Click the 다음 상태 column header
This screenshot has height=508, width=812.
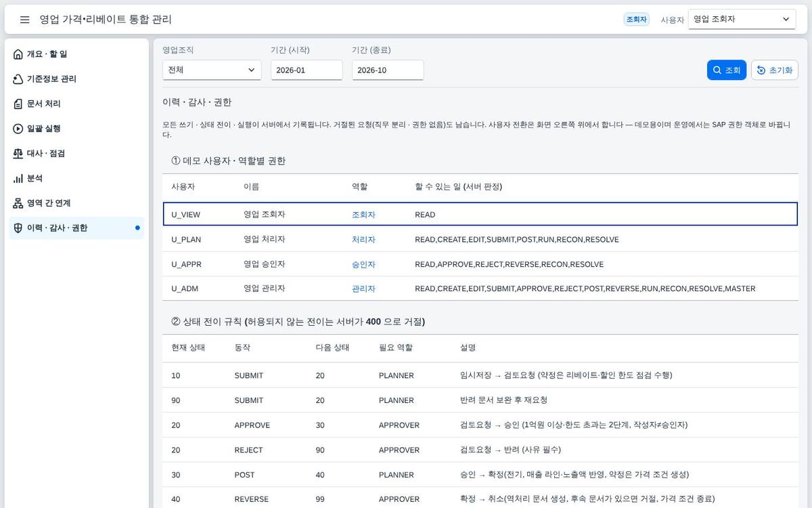coord(332,347)
